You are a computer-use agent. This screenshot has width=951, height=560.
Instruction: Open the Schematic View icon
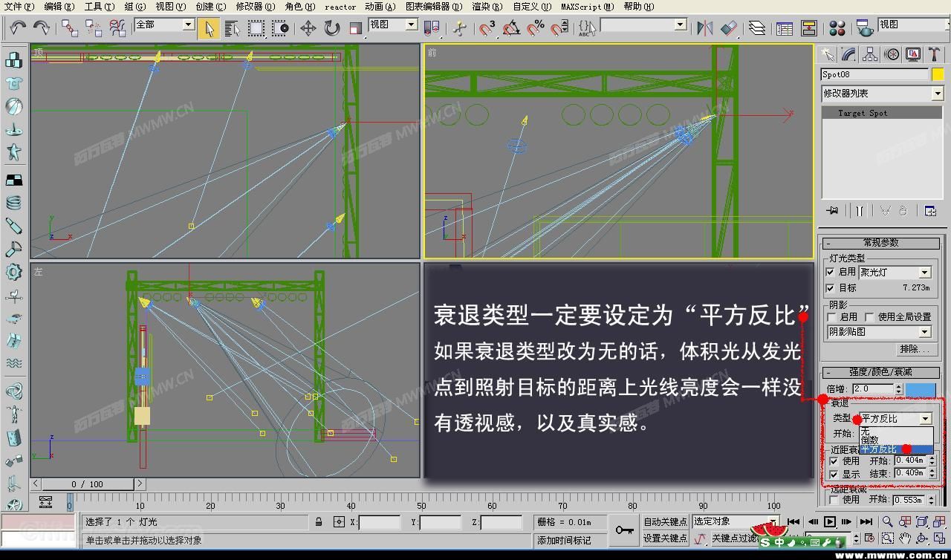point(808,28)
